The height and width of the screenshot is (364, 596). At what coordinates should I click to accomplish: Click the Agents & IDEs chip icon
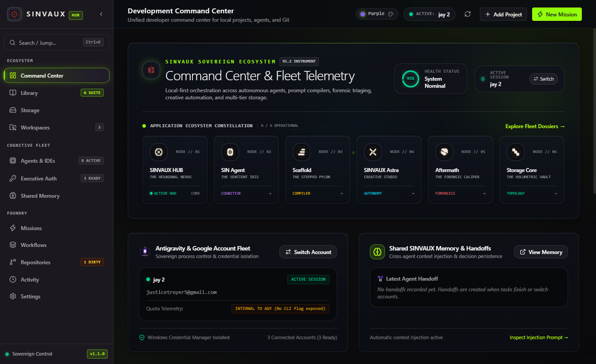click(x=13, y=160)
